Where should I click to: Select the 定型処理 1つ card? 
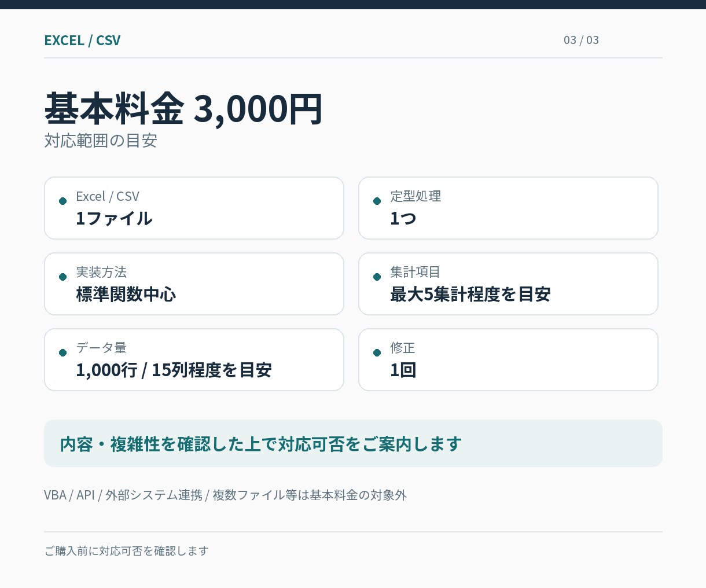508,208
